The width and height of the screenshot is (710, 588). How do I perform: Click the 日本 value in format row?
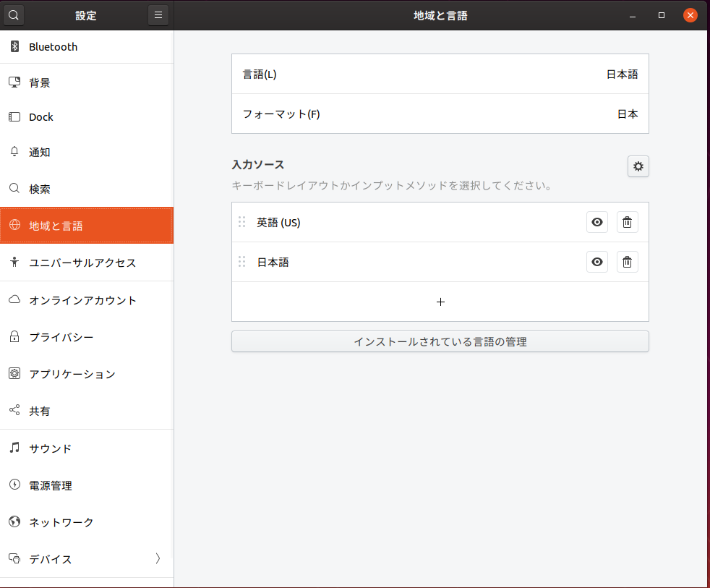coord(628,114)
